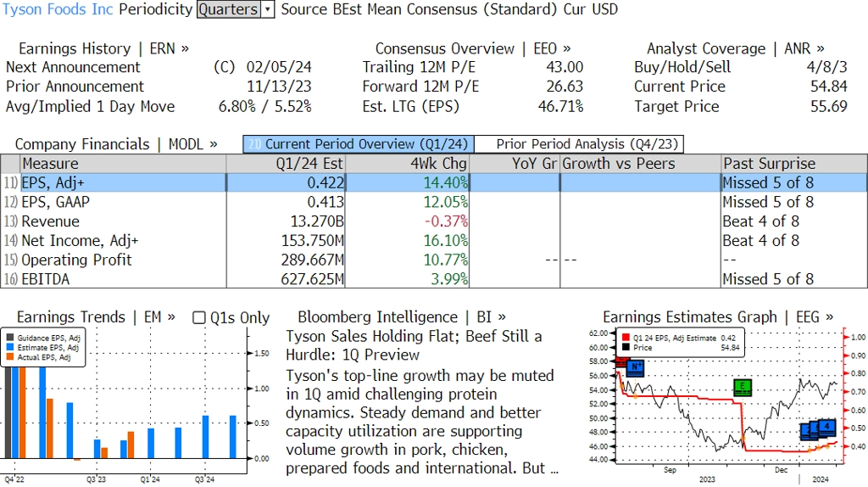Viewport: 868px width, 487px height.
Task: Open Consensus Overview EEO link
Action: [473, 49]
